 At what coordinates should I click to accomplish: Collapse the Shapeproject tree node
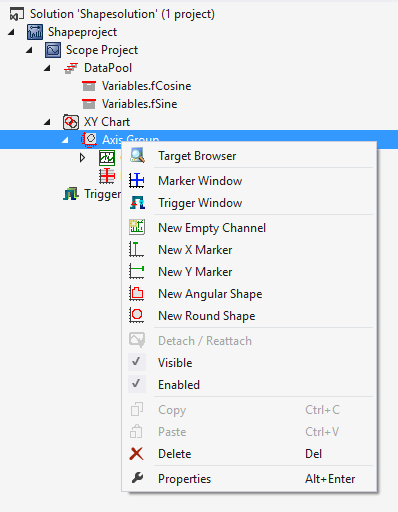(11, 32)
